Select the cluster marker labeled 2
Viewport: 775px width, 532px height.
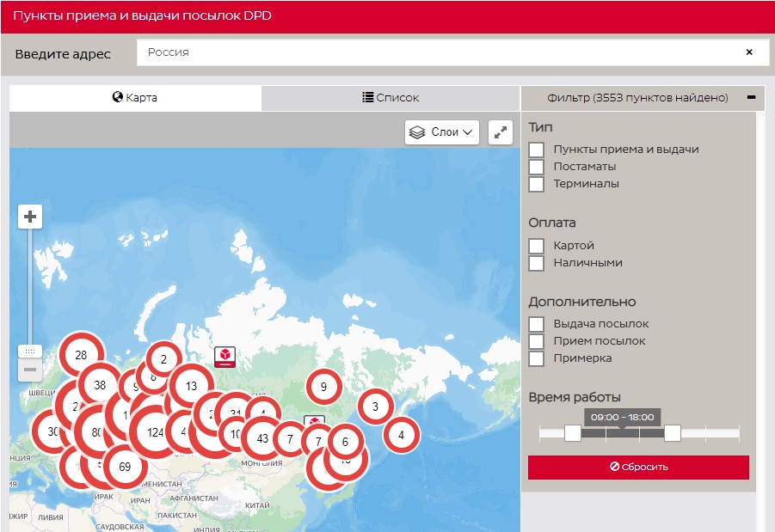tap(163, 359)
